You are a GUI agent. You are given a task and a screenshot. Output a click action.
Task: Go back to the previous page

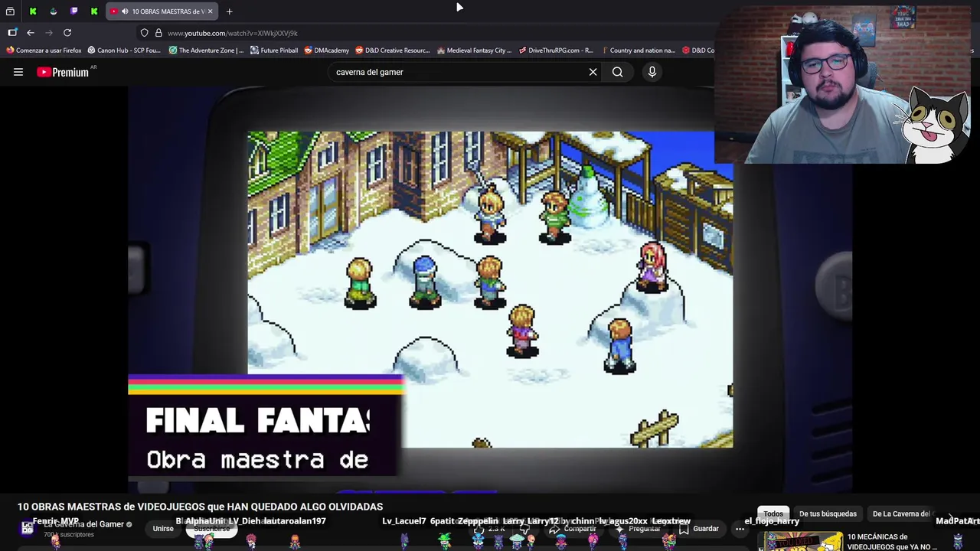[x=31, y=33]
